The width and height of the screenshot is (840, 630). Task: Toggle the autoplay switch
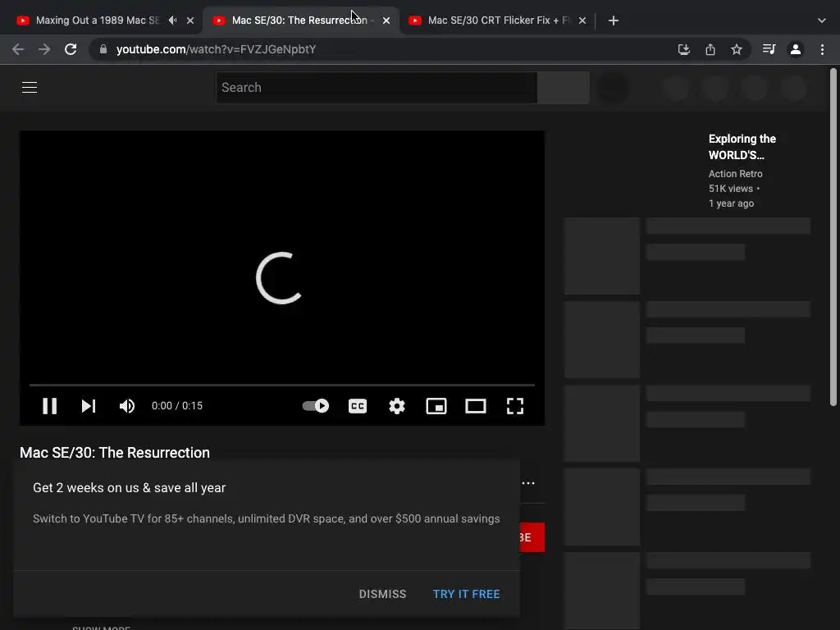tap(316, 406)
